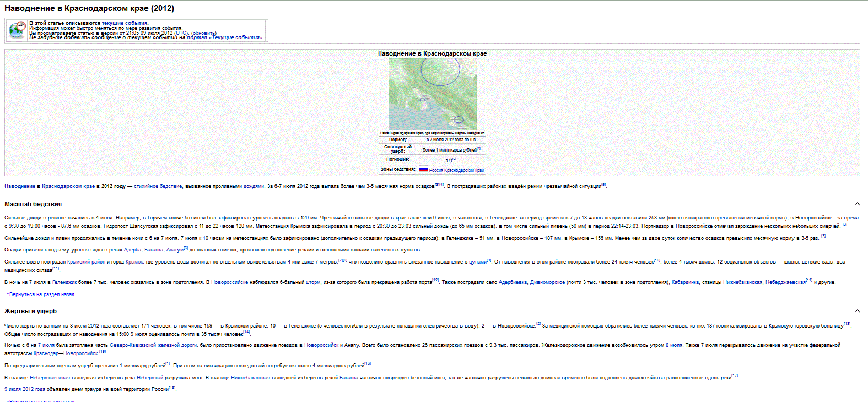Open the "Геленджик" article link
Image resolution: width=868 pixels, height=402 pixels.
[x=64, y=282]
